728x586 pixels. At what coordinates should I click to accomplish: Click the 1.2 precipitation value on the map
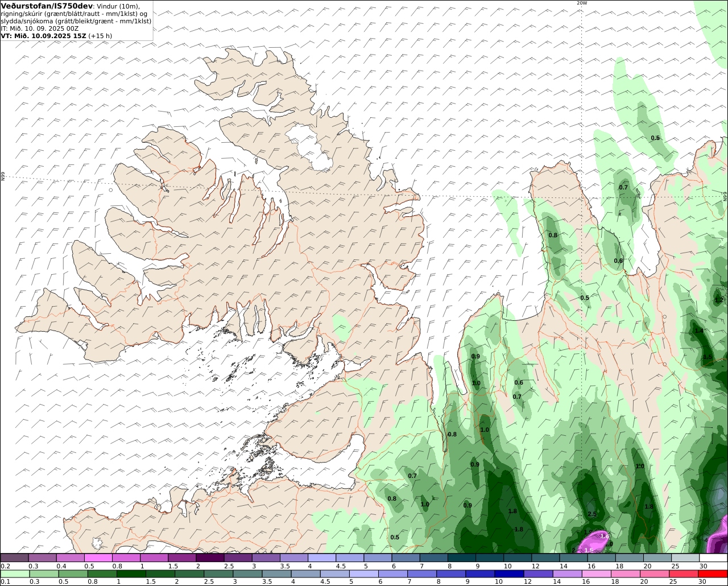coord(719,300)
